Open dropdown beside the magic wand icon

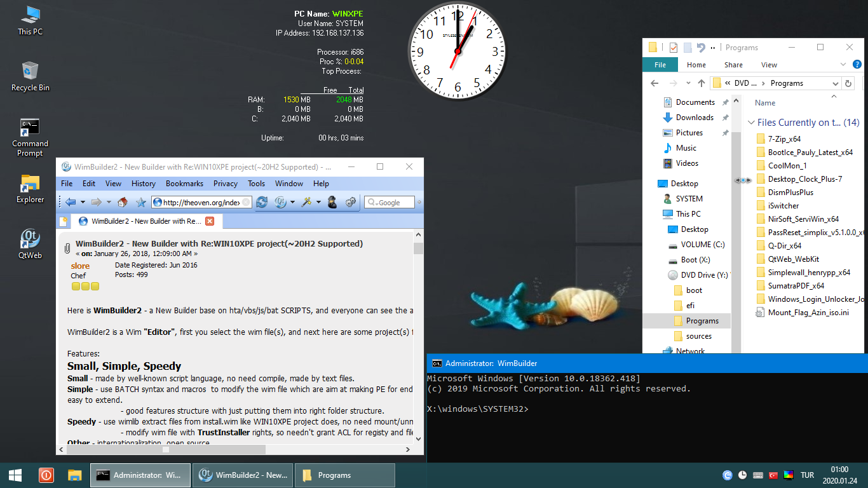318,203
